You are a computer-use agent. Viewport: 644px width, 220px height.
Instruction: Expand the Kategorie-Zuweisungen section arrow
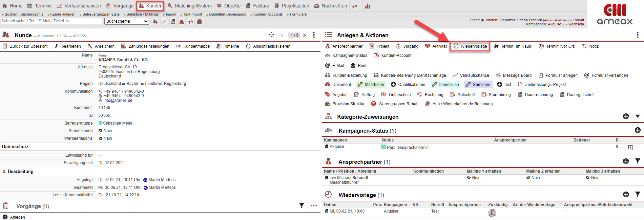tap(638, 116)
